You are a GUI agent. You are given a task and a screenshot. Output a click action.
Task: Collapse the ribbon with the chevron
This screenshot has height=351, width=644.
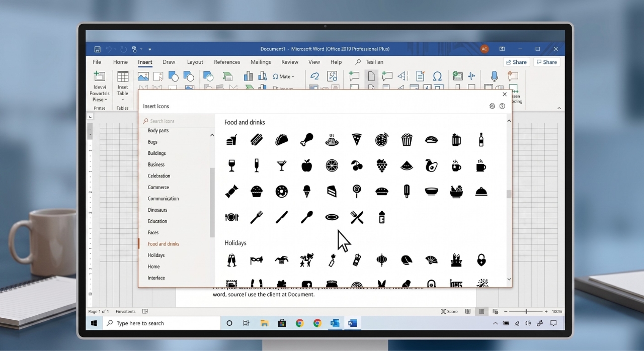[x=559, y=108]
